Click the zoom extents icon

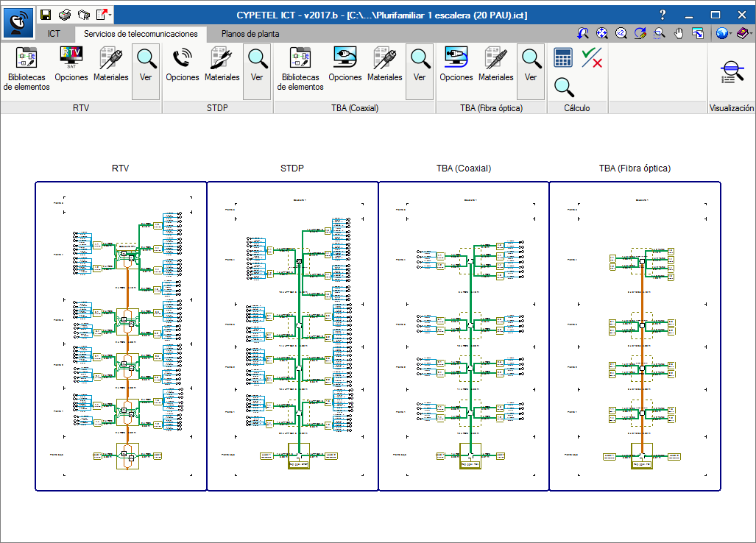pyautogui.click(x=601, y=33)
